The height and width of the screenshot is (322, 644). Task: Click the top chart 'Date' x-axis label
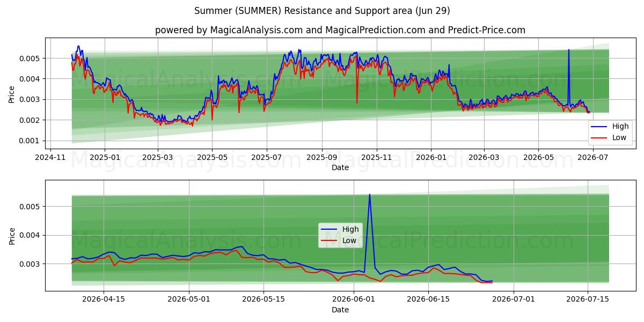click(340, 168)
